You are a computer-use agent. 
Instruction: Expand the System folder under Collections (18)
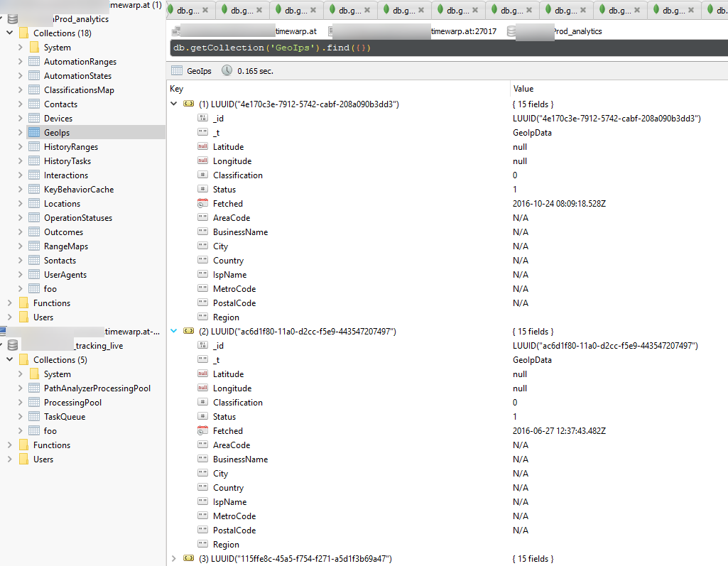[20, 48]
